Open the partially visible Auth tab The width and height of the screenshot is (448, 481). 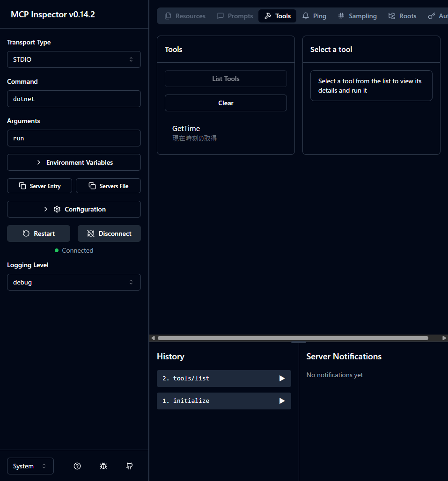(x=438, y=16)
